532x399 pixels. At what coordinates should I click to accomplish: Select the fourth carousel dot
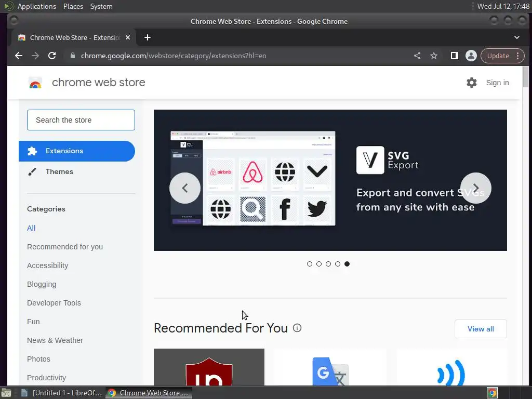pyautogui.click(x=338, y=264)
